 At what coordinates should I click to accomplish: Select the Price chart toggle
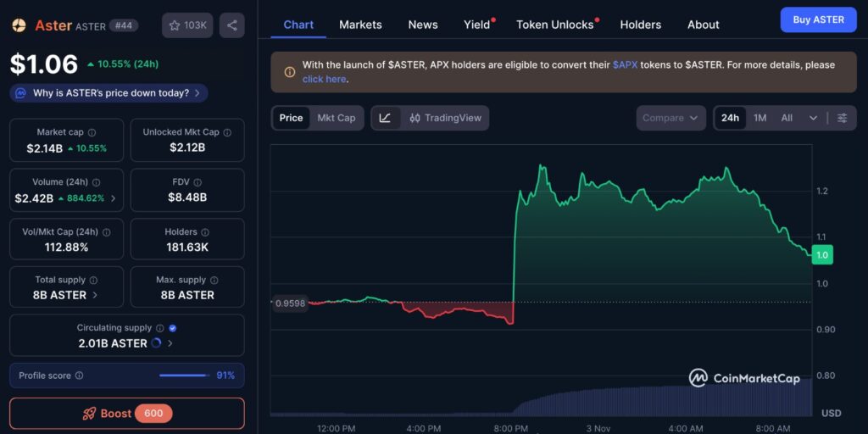(x=292, y=118)
